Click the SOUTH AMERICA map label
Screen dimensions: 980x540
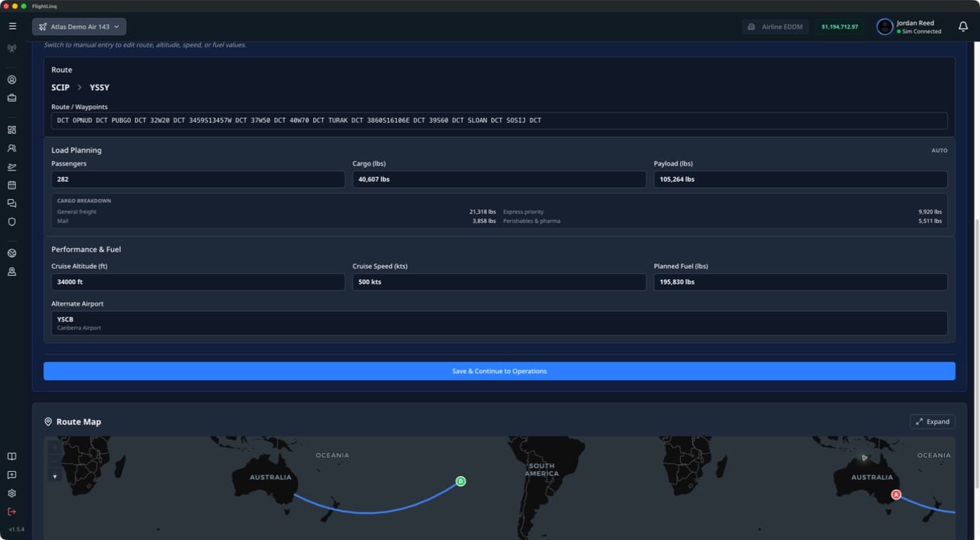542,470
